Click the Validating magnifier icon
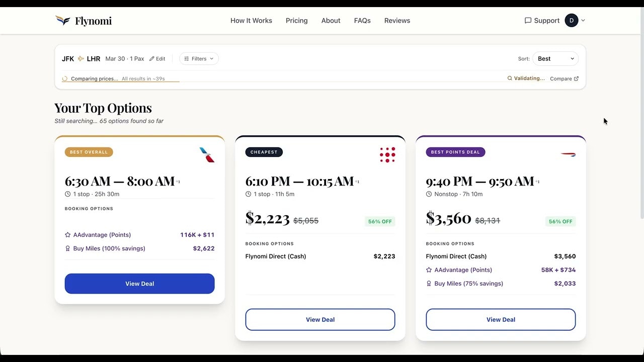644x362 pixels. (x=510, y=78)
